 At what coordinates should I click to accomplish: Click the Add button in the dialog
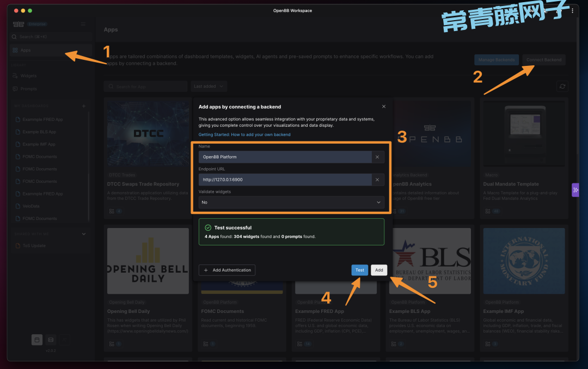tap(379, 270)
